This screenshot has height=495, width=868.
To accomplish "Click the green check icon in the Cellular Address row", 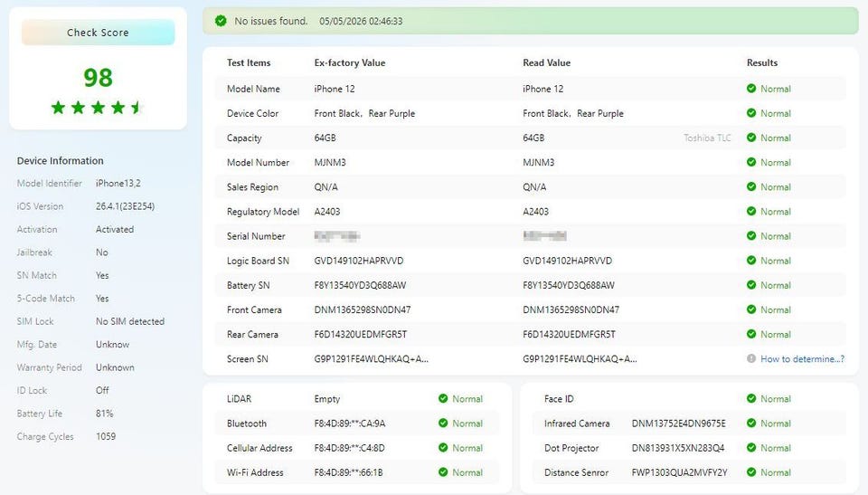I will click(443, 447).
